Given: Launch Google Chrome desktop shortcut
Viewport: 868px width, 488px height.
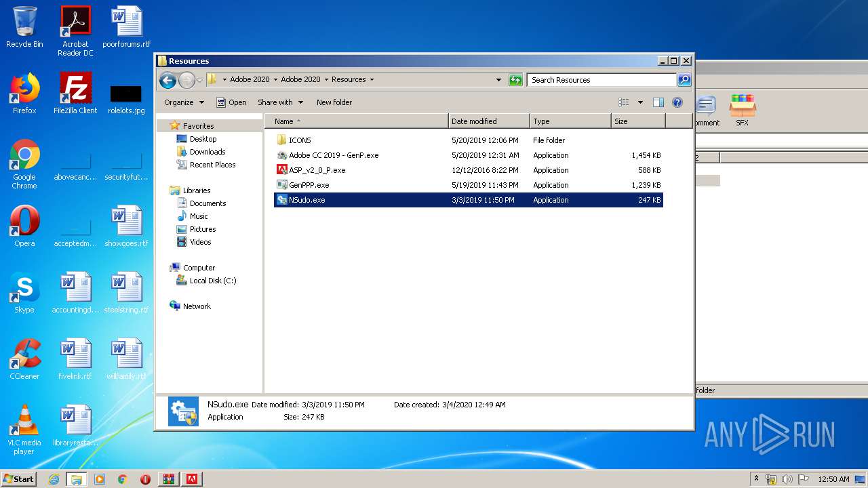Looking at the screenshot, I should pyautogui.click(x=24, y=164).
